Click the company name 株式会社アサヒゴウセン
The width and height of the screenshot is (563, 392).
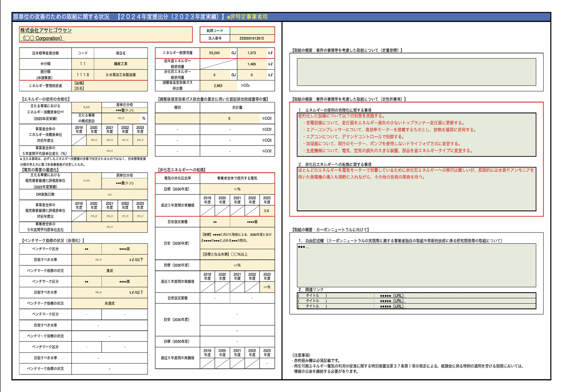point(46,31)
